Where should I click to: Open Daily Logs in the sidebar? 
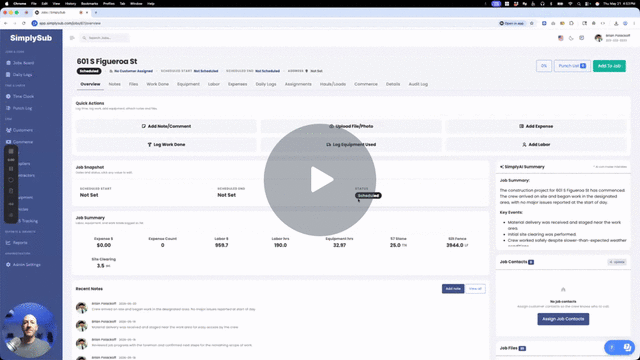[x=19, y=75]
